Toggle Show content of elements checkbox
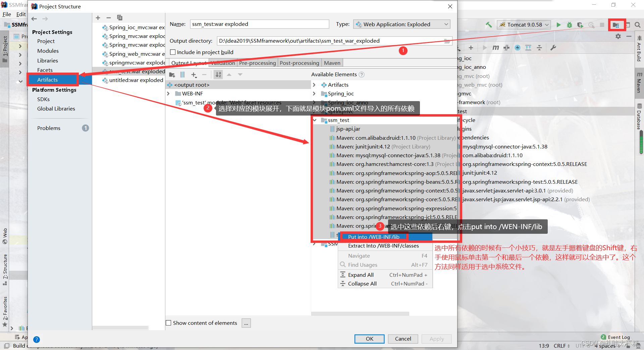 (169, 323)
